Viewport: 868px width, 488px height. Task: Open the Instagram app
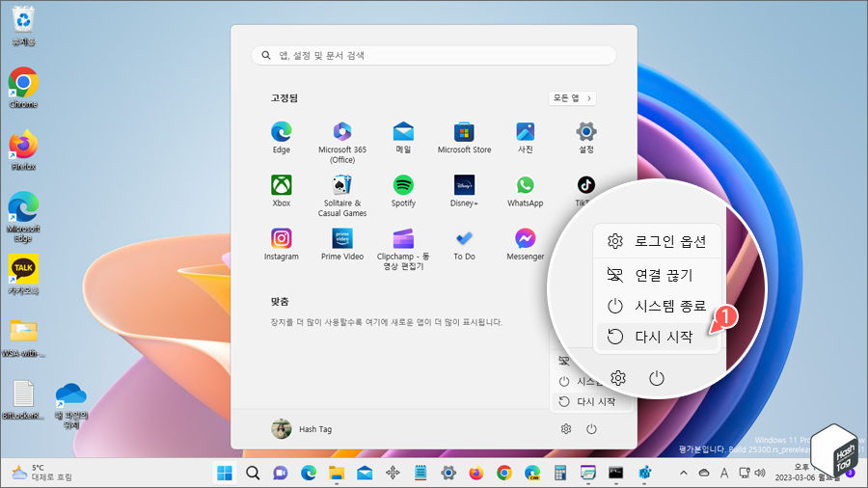pos(282,244)
